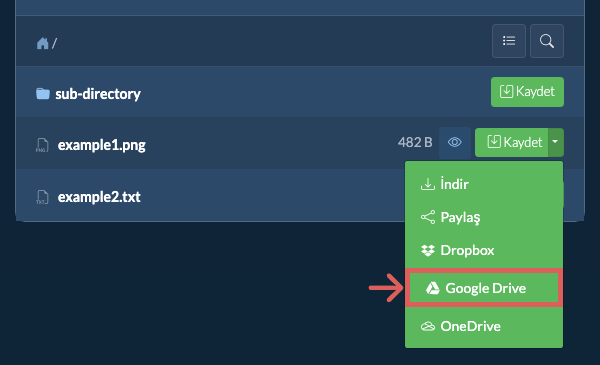Open the example2.txt file name
The width and height of the screenshot is (600, 365).
point(99,197)
